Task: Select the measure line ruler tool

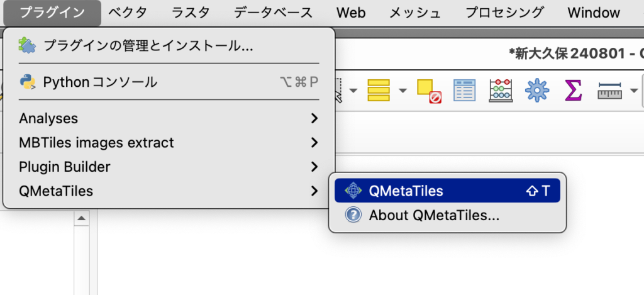Action: [609, 91]
